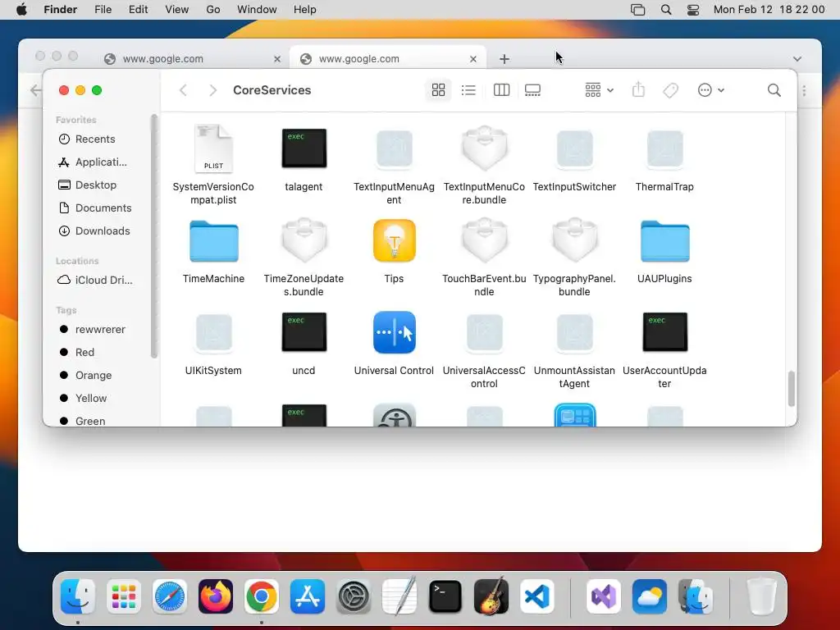Select the UserAccountUpdater exec file
This screenshot has width=840, height=630.
664,332
